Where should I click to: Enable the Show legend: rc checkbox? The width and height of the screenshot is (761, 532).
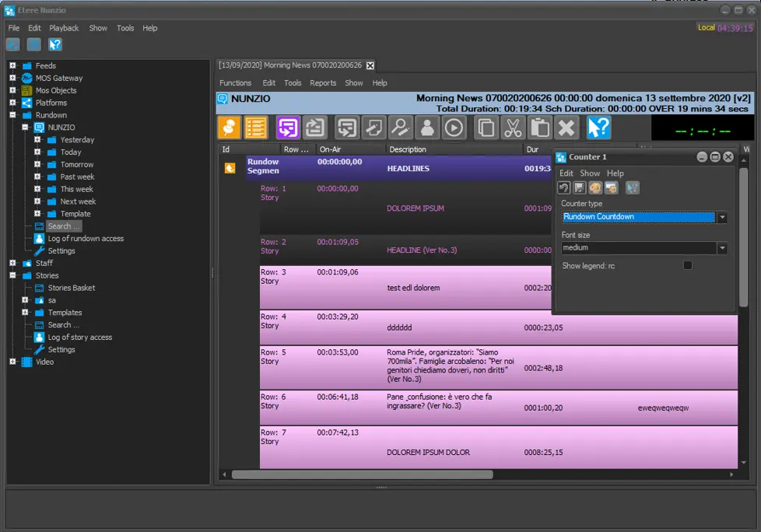[687, 266]
